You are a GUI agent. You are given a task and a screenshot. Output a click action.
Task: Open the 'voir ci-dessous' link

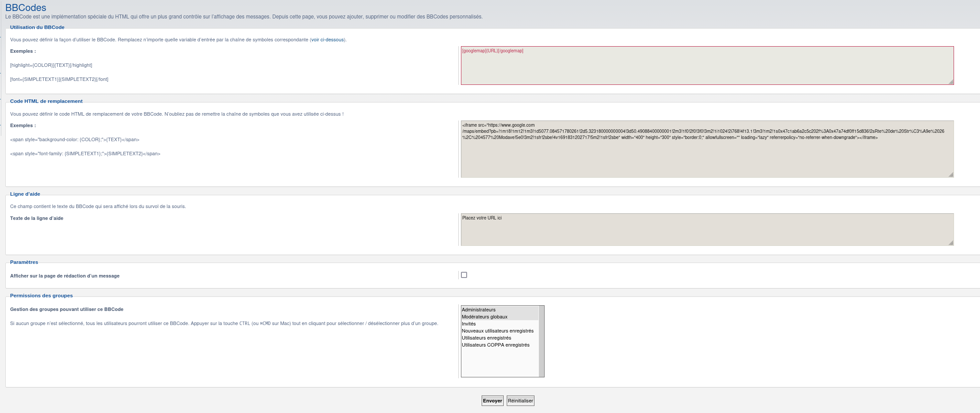click(x=328, y=40)
